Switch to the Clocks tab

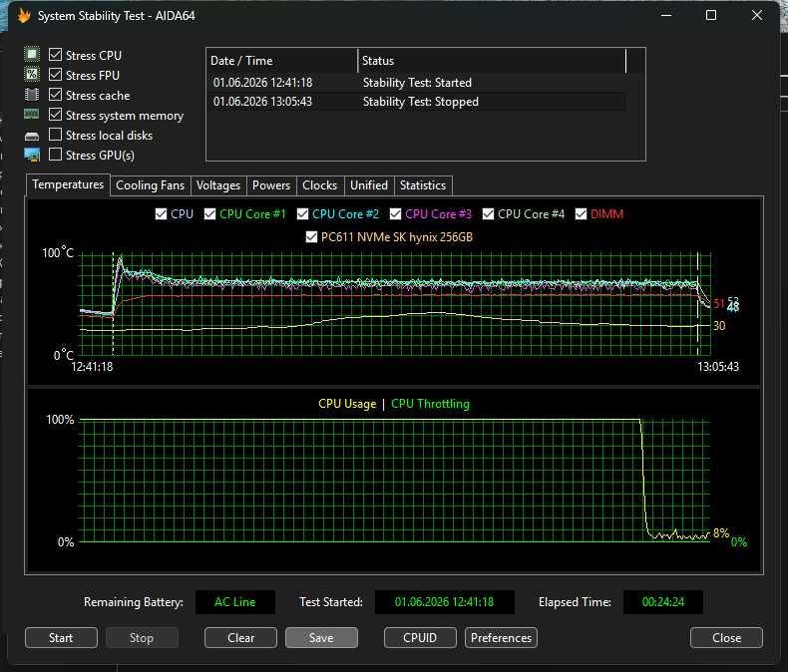pyautogui.click(x=319, y=185)
